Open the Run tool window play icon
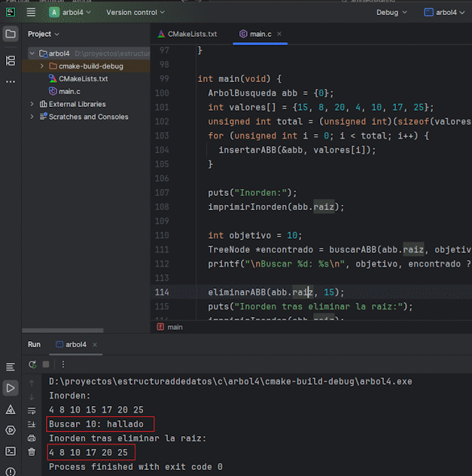The height and width of the screenshot is (476, 472). 11,388
